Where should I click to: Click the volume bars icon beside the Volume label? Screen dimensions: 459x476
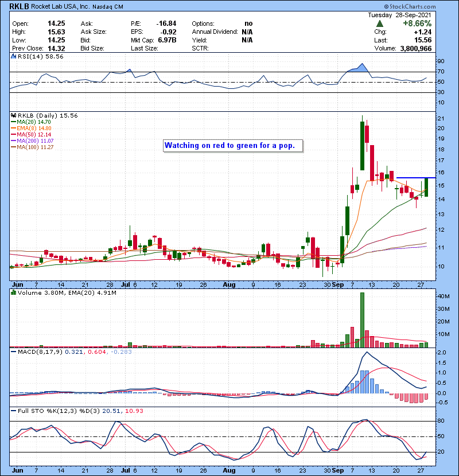[x=13, y=292]
